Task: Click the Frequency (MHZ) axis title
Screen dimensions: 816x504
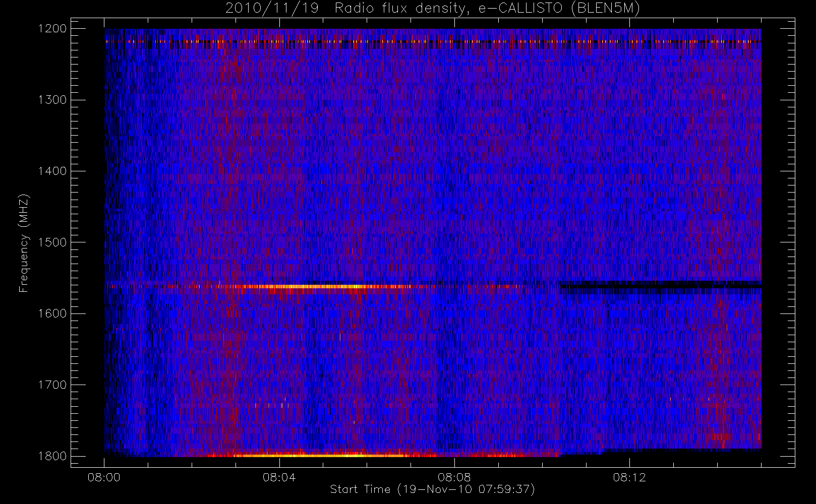Action: pos(24,243)
